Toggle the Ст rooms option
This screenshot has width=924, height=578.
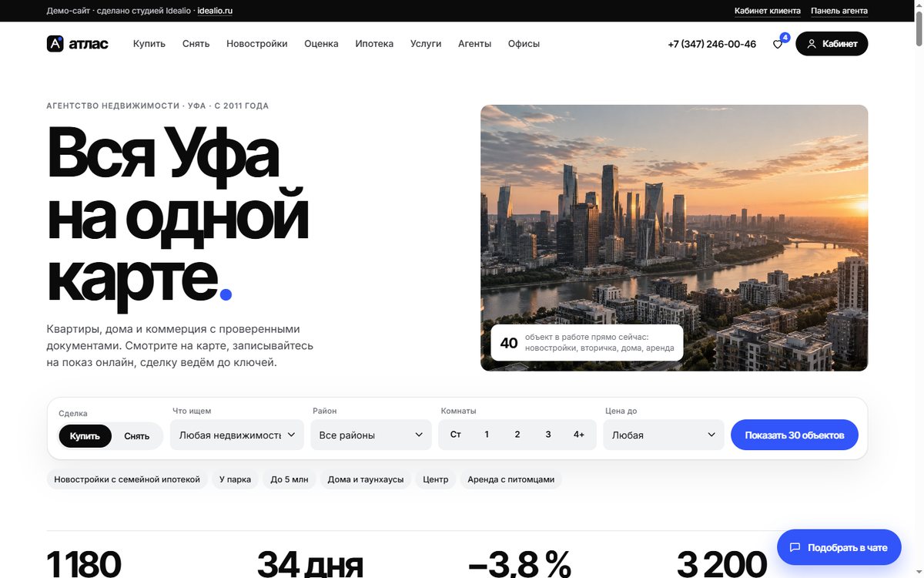pyautogui.click(x=456, y=435)
